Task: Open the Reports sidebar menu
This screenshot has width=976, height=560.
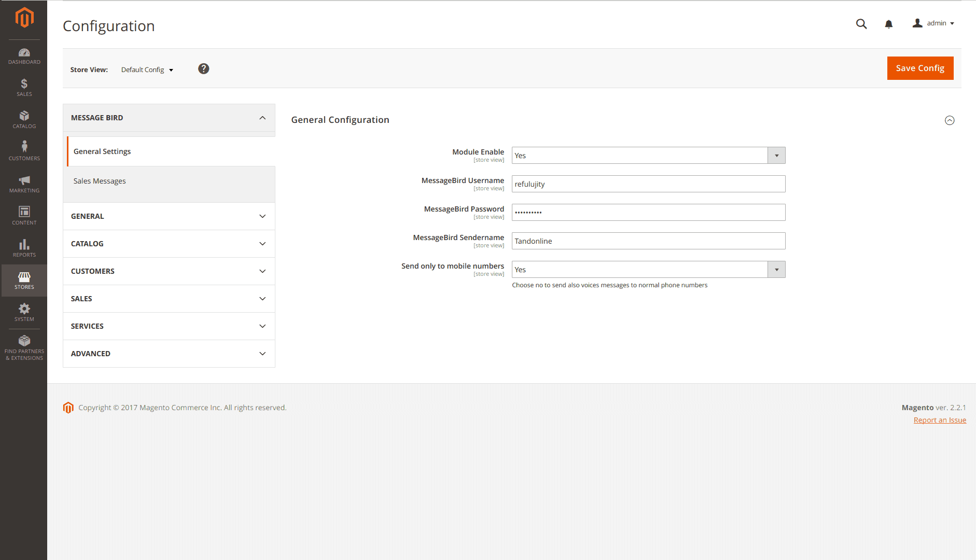Action: coord(24,248)
